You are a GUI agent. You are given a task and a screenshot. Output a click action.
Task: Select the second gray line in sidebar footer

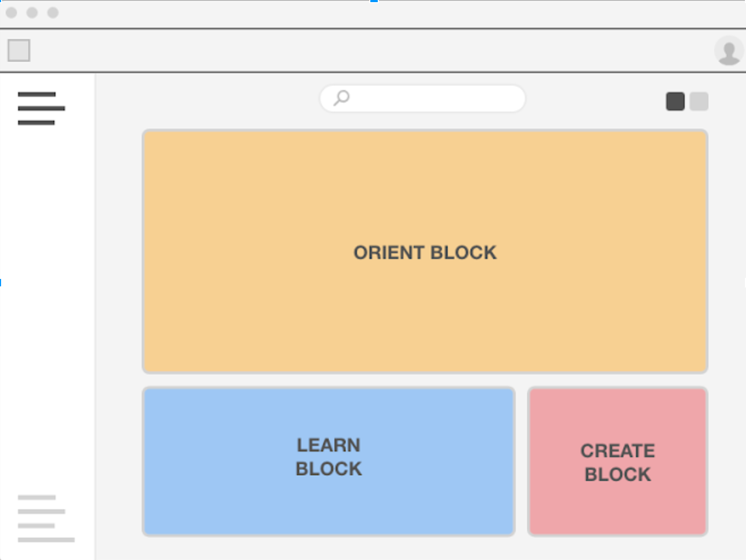(x=41, y=512)
